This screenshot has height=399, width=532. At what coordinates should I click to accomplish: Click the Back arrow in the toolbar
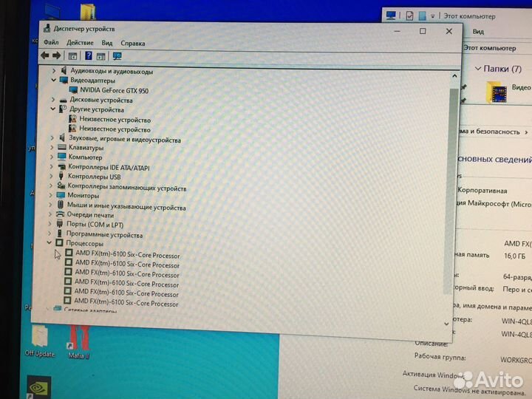tap(45, 55)
